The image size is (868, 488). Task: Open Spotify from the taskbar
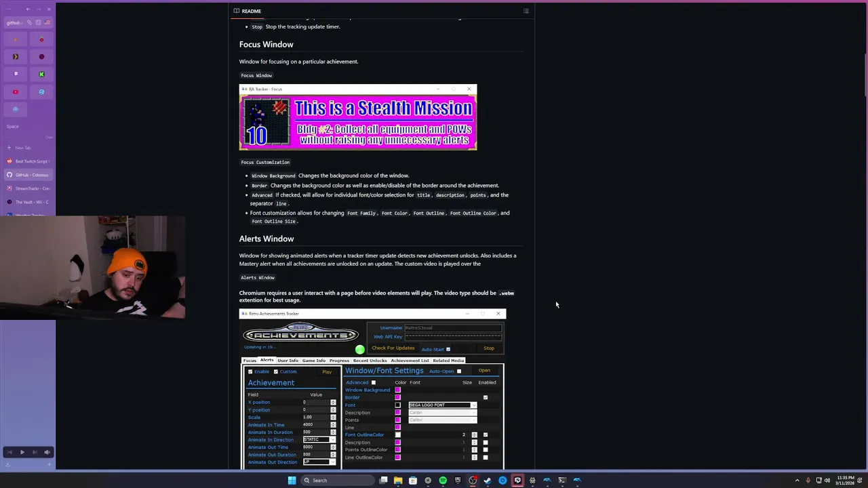coord(443,480)
